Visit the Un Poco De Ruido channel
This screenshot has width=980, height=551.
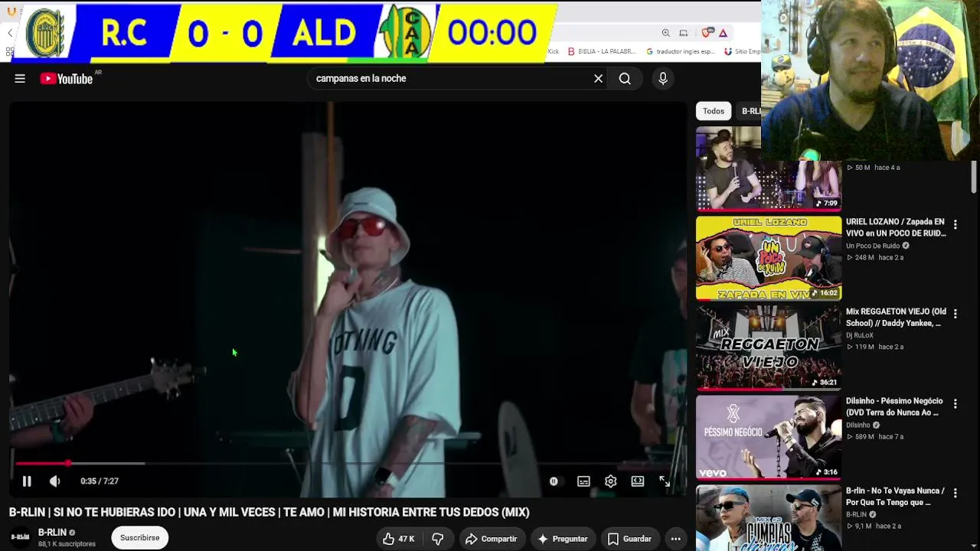873,246
